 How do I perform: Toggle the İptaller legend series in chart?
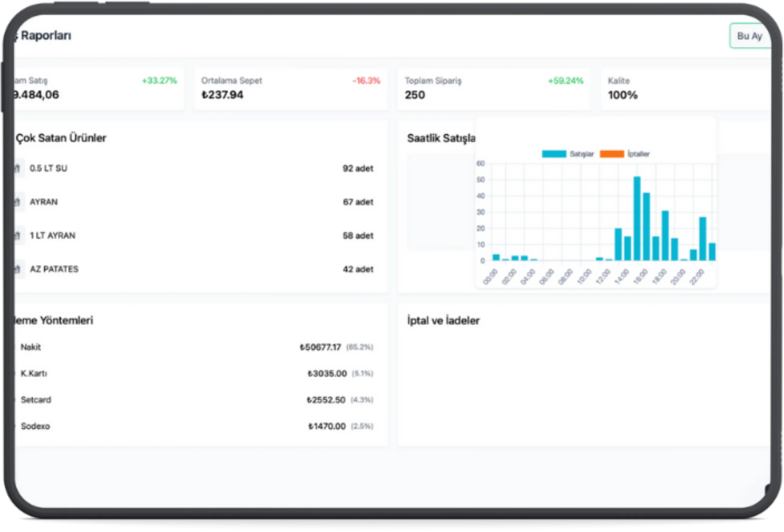point(638,154)
